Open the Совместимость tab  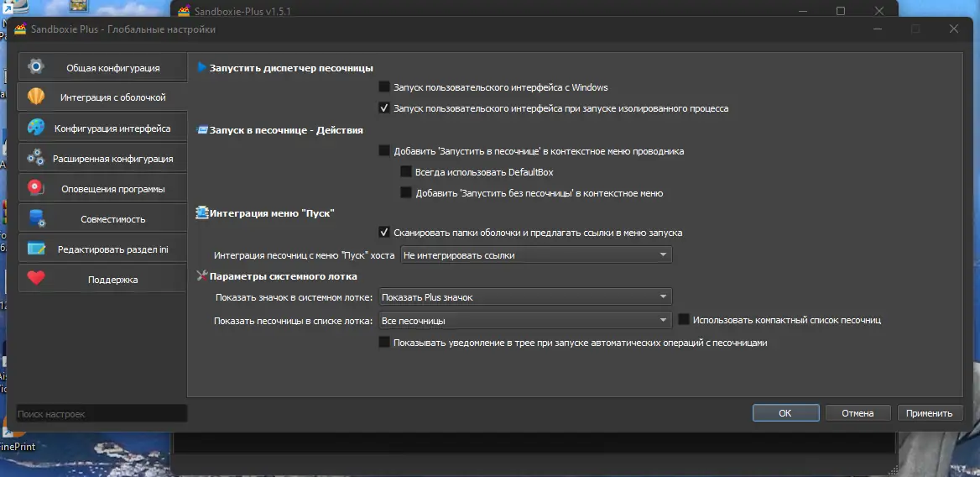[x=102, y=219]
